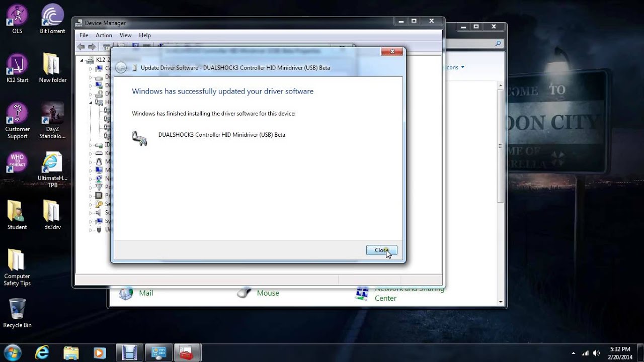
Task: Expand the System devices node
Action: 91,221
